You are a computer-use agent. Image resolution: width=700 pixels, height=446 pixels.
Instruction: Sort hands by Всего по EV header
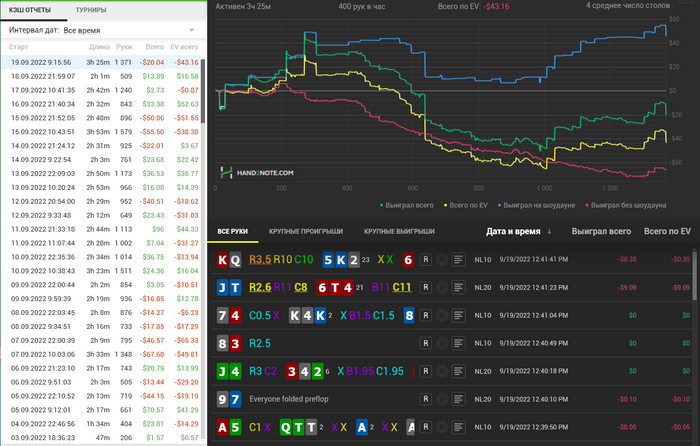click(x=667, y=232)
